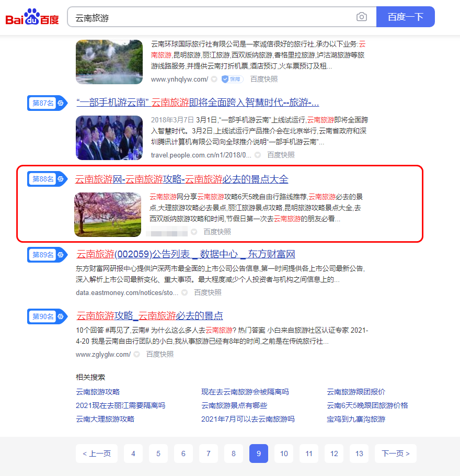The image size is (460, 476).
Task: Click the 第89名 rank badge
Action: click(x=42, y=255)
